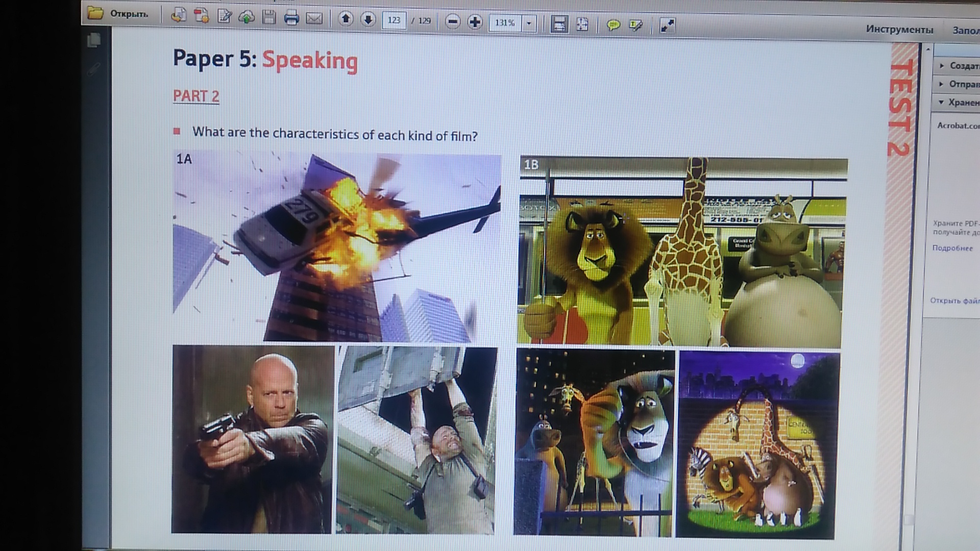Click the Print document icon
This screenshot has height=551, width=980.
coord(291,18)
